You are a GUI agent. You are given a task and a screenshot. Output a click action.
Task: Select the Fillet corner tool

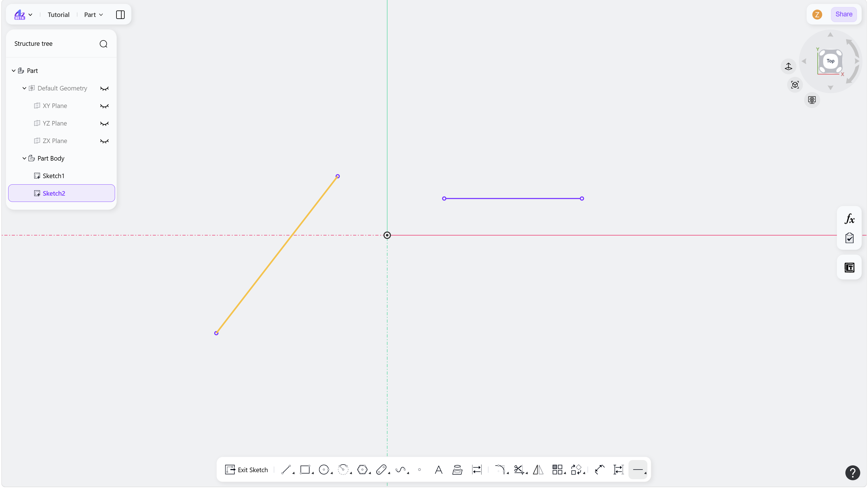pos(500,469)
